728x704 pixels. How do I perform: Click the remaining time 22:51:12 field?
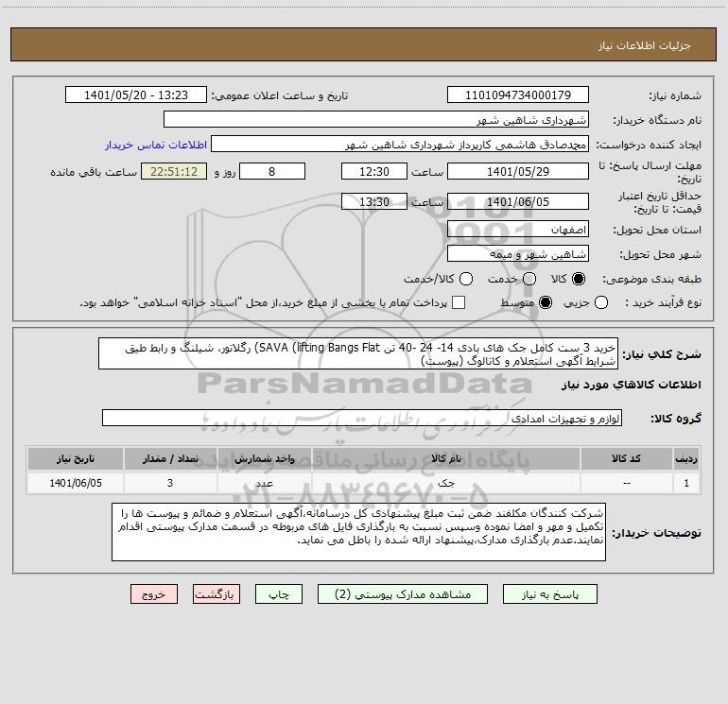click(x=174, y=171)
